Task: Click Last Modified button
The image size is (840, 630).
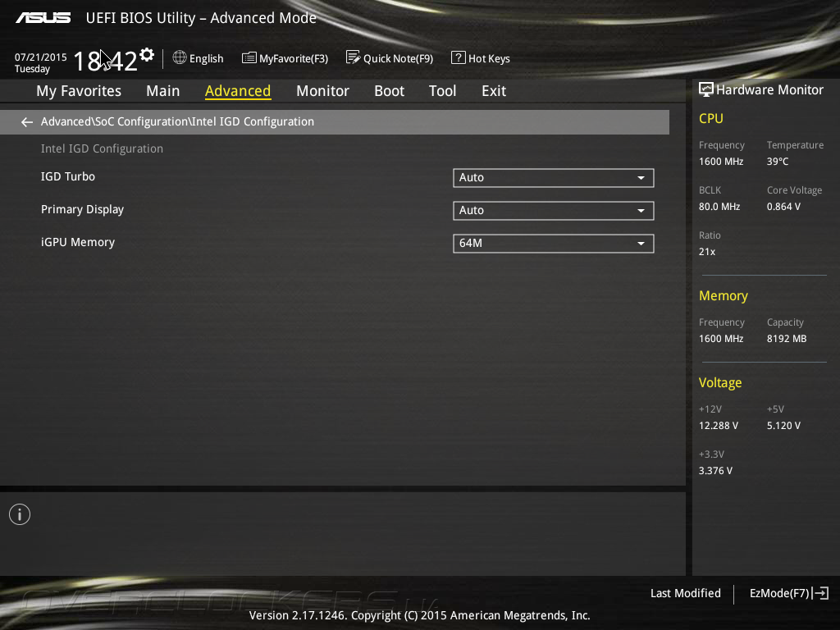Action: (x=685, y=593)
